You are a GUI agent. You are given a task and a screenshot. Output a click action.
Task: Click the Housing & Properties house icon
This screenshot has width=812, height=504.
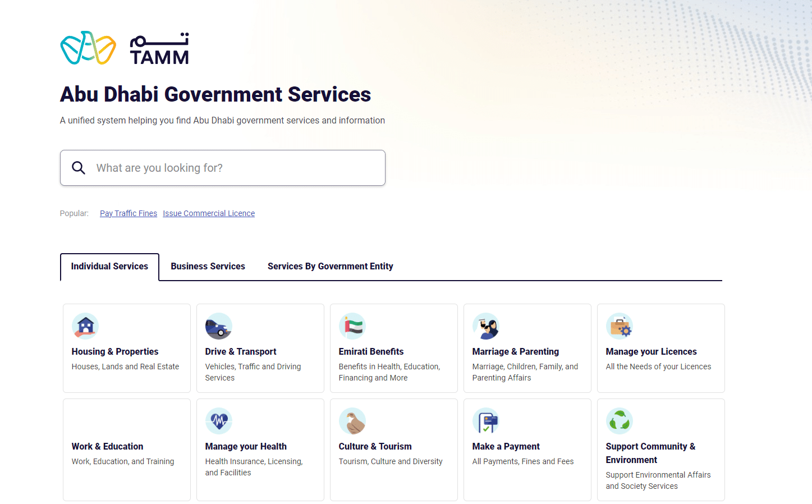click(85, 326)
